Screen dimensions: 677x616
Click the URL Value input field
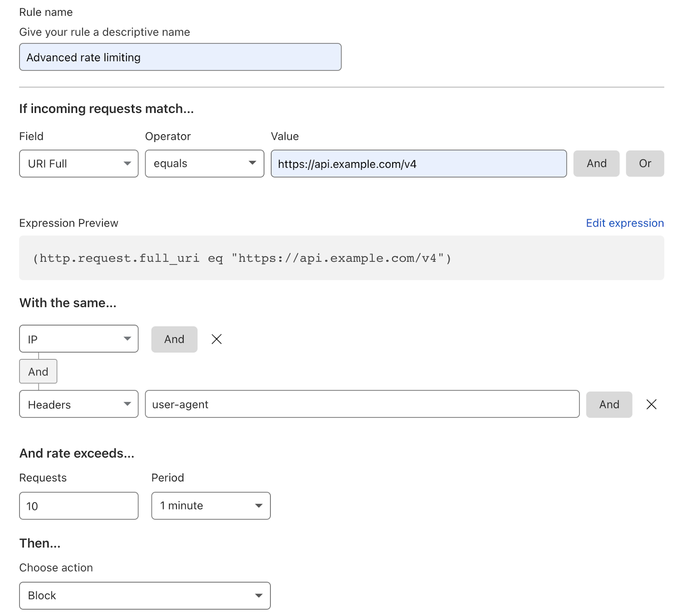419,164
